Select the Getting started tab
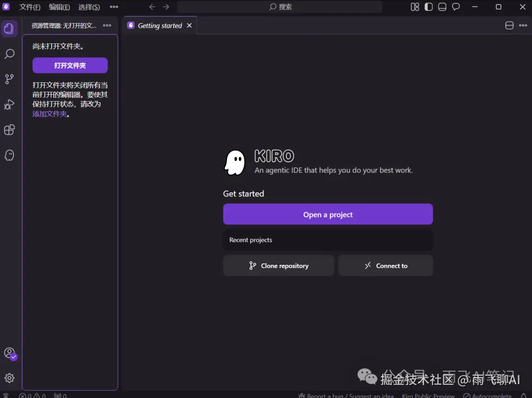The image size is (532, 398). [x=160, y=26]
